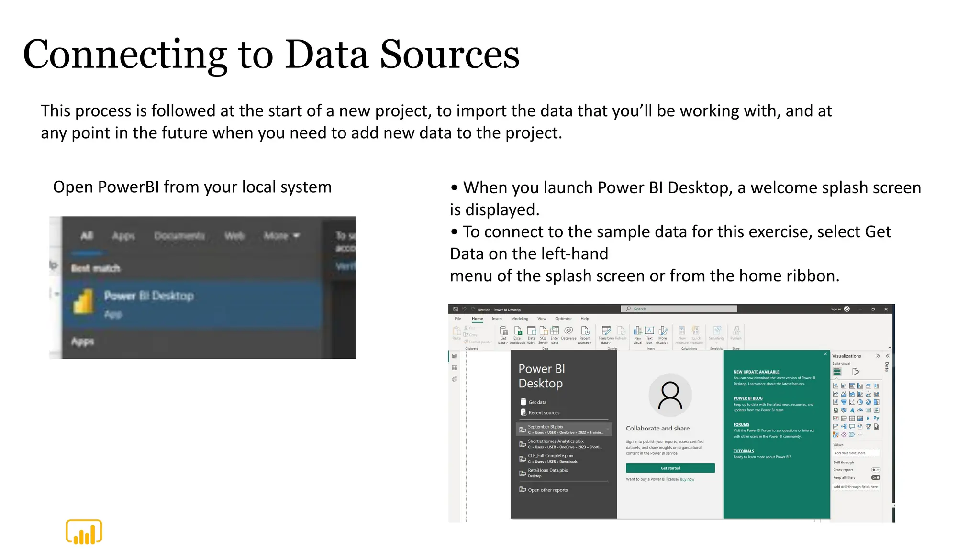Select the Home ribbon tab
This screenshot has width=980, height=551.
(477, 319)
